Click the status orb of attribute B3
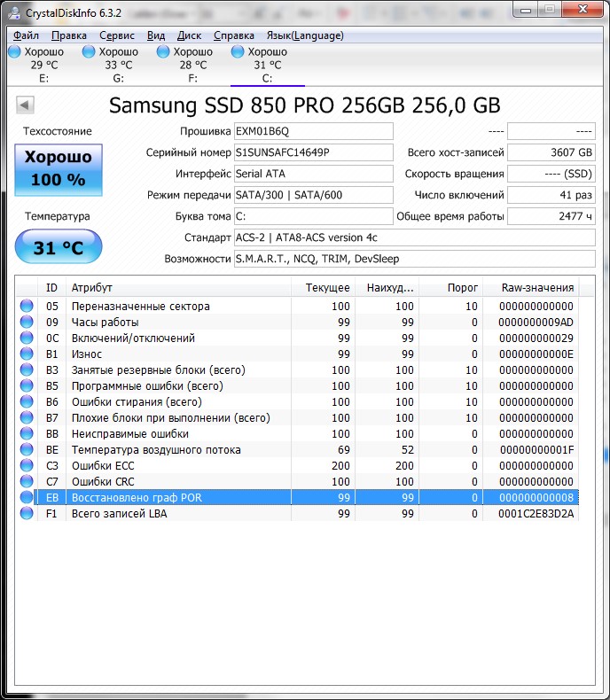This screenshot has width=610, height=700. (27, 369)
